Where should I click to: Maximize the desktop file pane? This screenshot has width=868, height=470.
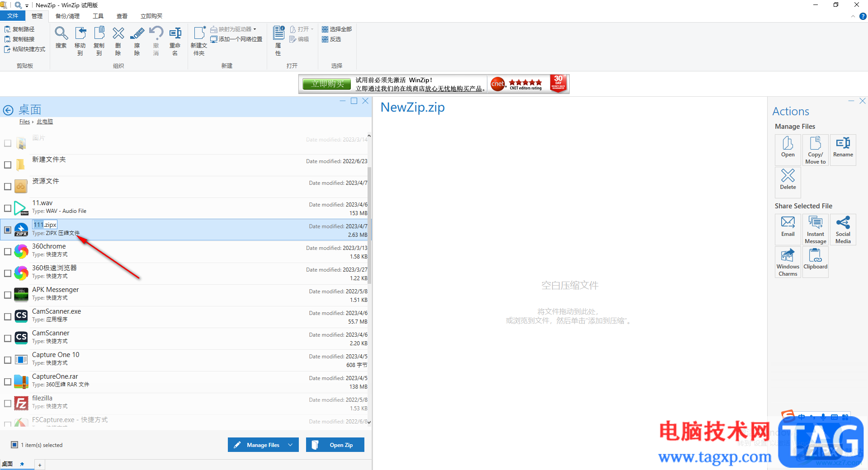(x=354, y=101)
